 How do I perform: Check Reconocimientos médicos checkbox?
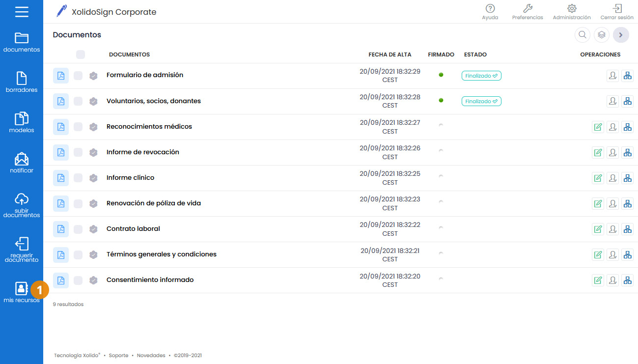pos(78,127)
